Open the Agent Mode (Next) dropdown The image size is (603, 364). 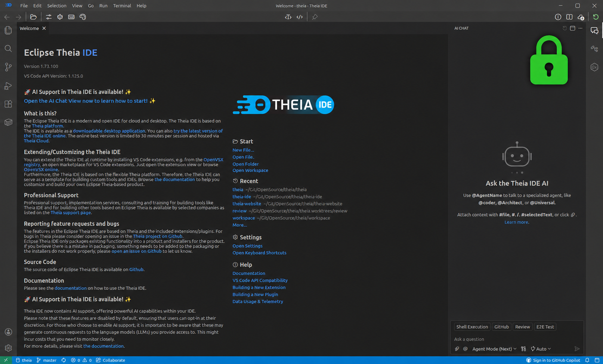click(494, 349)
